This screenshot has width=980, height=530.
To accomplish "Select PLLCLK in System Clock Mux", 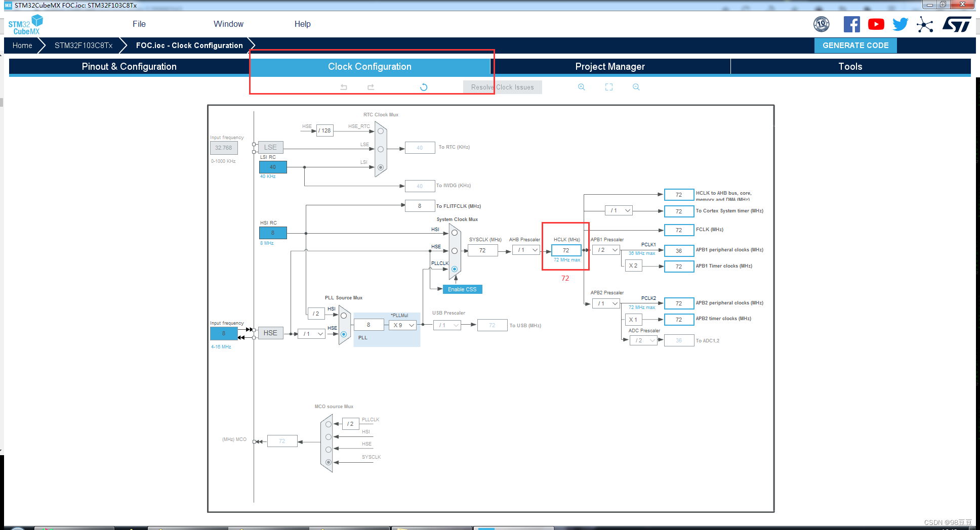I will pos(455,269).
